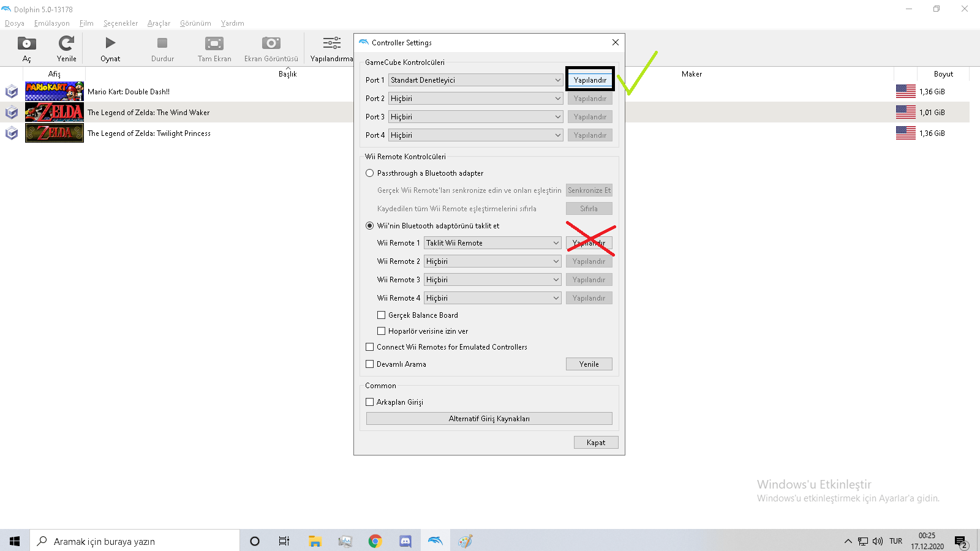Select the Zelda Twilight Princess banner
This screenshot has height=551, width=980.
point(55,133)
